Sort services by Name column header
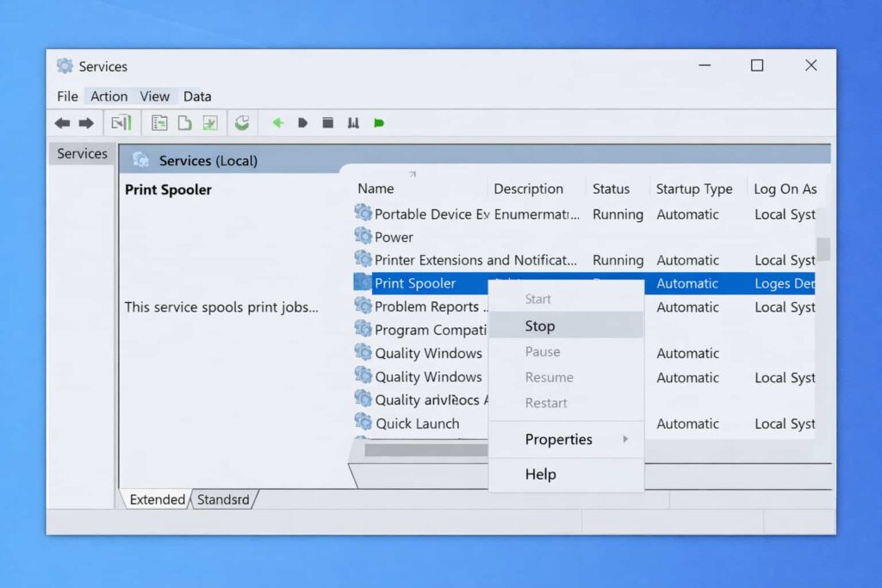 point(376,189)
